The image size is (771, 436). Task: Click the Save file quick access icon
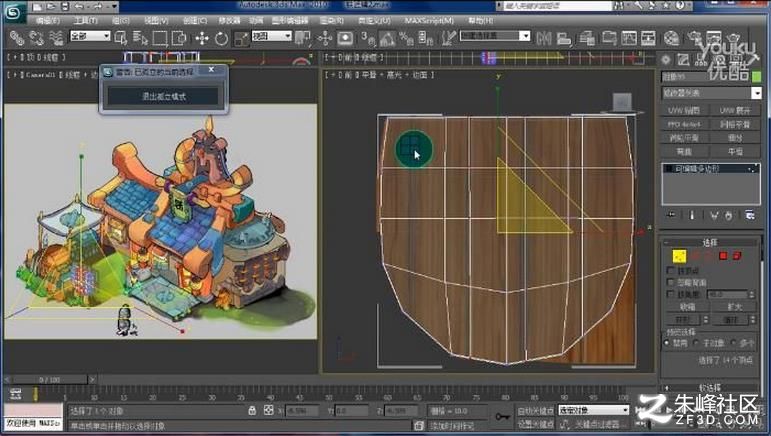pos(64,7)
